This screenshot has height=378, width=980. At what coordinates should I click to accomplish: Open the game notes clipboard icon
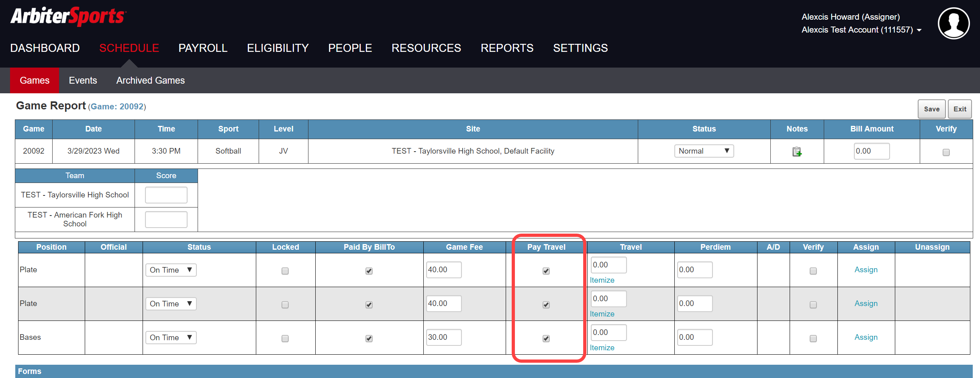[x=797, y=152]
